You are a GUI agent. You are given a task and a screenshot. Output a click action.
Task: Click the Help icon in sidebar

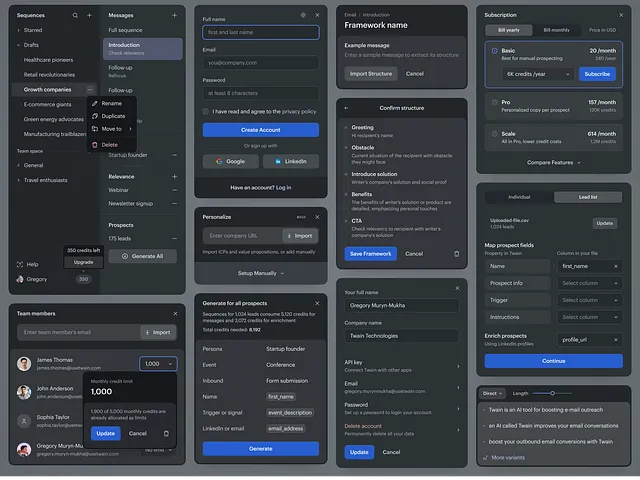[19, 264]
